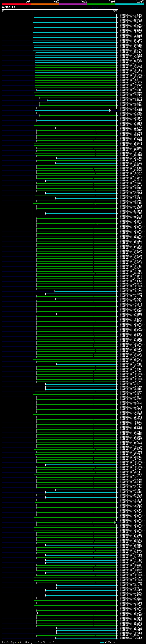
Task: Click the cyan alignment bar for UniRef100_P34791
Action: click(75, 15)
